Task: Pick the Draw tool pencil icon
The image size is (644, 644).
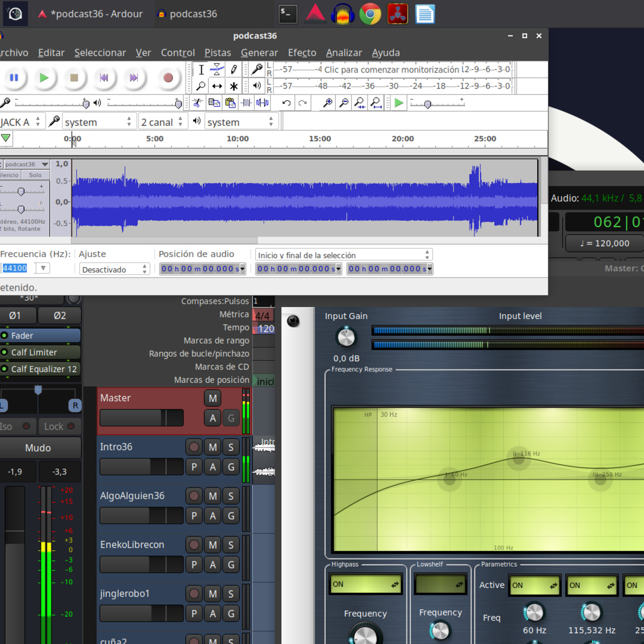Action: coord(234,69)
